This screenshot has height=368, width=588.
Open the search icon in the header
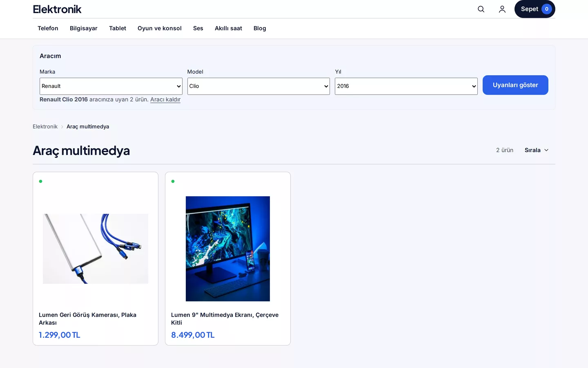tap(481, 9)
